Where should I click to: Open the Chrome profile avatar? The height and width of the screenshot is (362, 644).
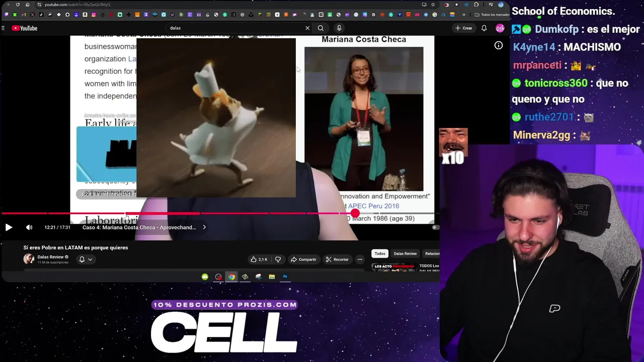(501, 5)
